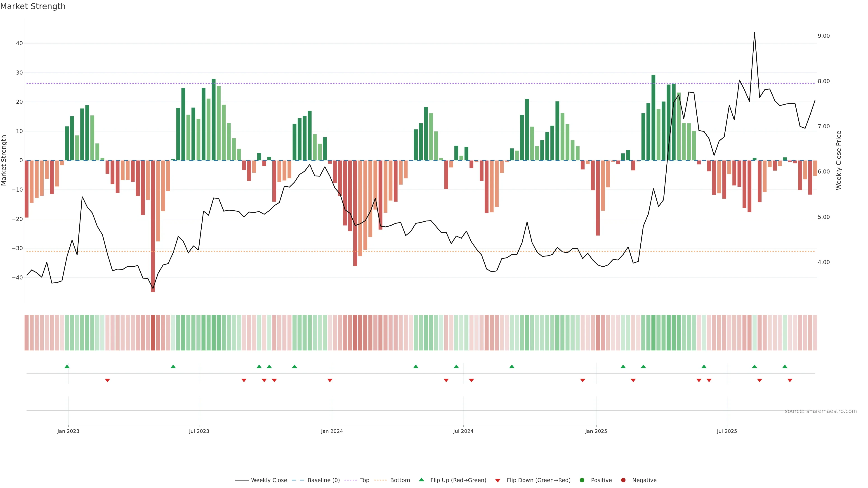
Task: Click the Weekly Close Price axis title
Action: pyautogui.click(x=839, y=160)
